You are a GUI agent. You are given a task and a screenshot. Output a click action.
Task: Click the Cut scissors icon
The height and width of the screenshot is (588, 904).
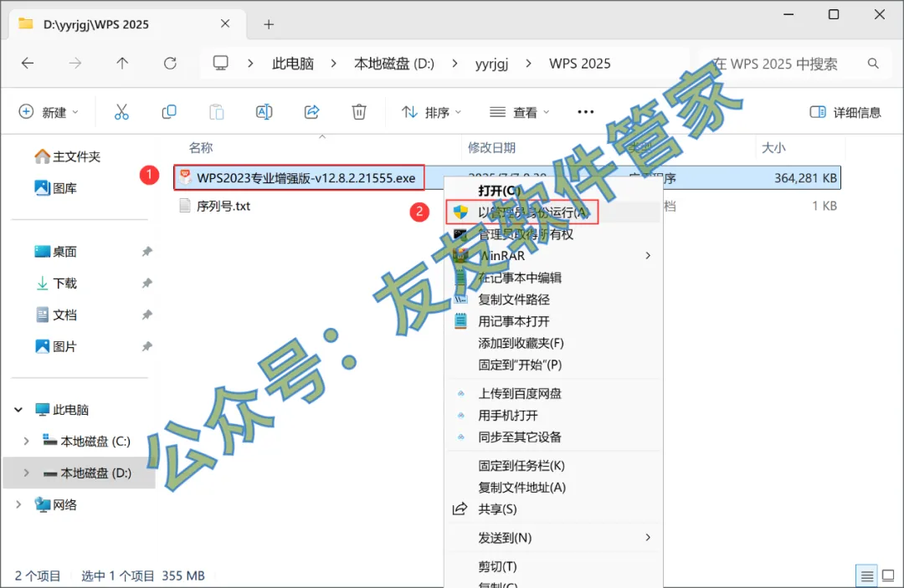[x=121, y=112]
